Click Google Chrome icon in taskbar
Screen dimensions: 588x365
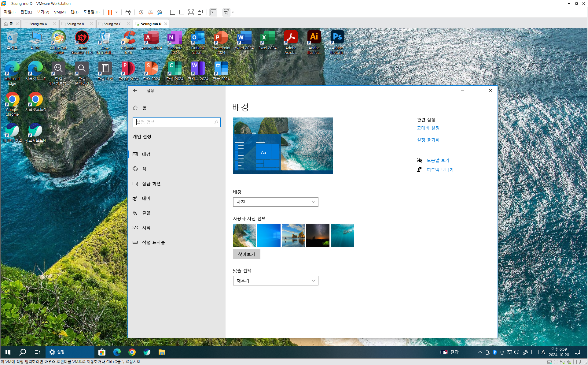coord(132,352)
